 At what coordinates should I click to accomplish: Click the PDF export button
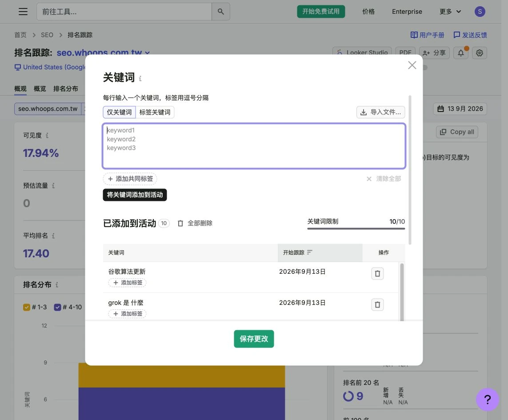click(405, 53)
